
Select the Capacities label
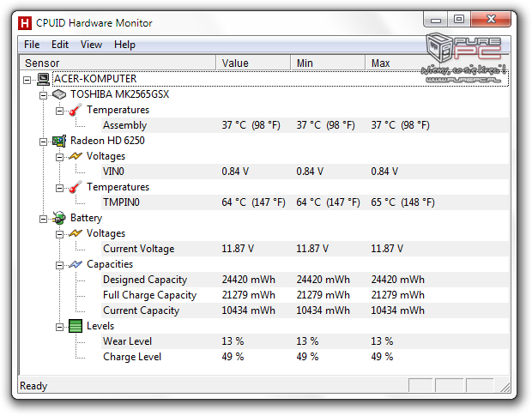(110, 264)
